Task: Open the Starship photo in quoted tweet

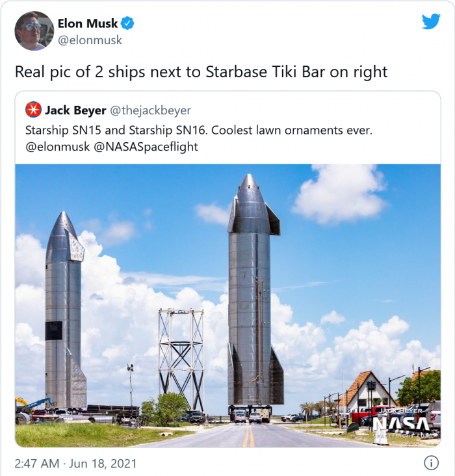Action: click(x=227, y=305)
